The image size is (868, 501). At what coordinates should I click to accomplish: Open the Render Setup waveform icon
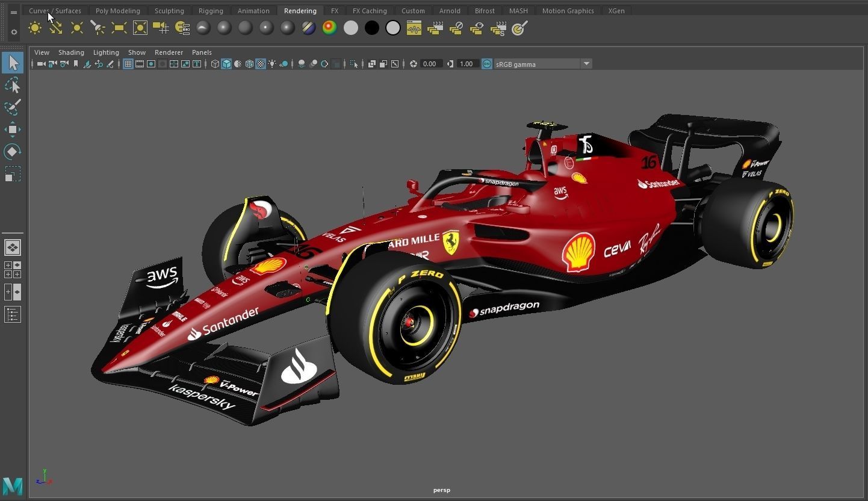click(x=414, y=28)
